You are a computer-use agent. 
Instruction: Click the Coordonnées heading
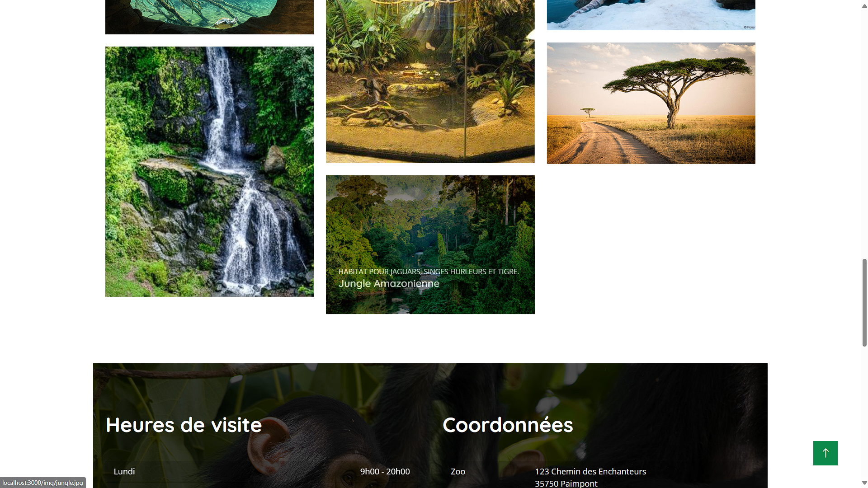tap(508, 425)
